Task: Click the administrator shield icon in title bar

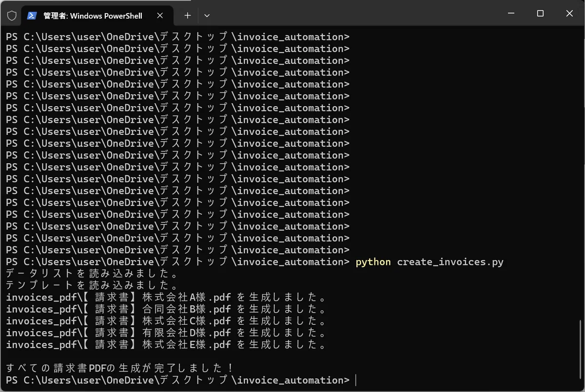Action: [12, 16]
